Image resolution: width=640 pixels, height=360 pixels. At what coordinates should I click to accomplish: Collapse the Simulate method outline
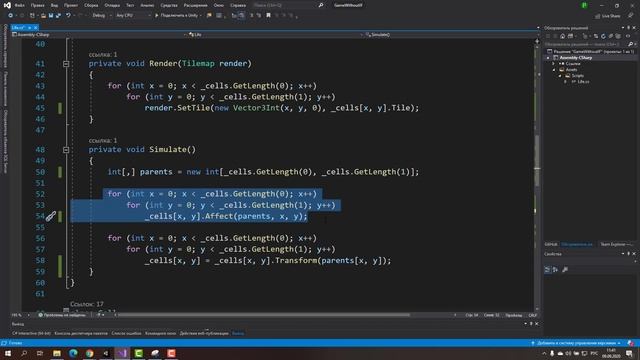66,150
